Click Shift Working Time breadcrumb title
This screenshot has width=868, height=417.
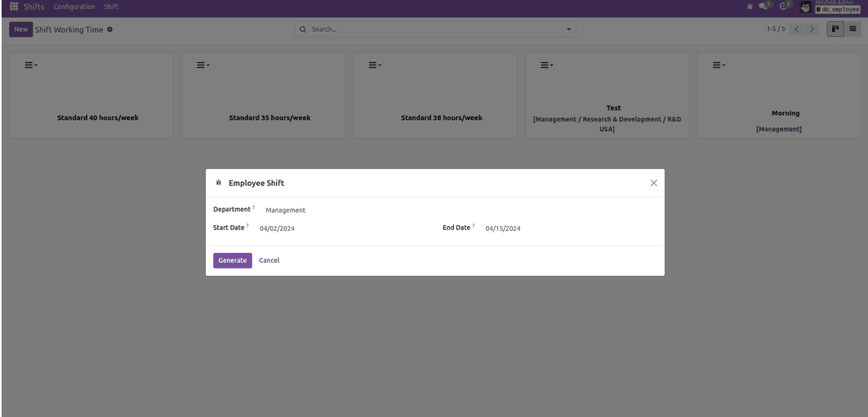coord(69,30)
